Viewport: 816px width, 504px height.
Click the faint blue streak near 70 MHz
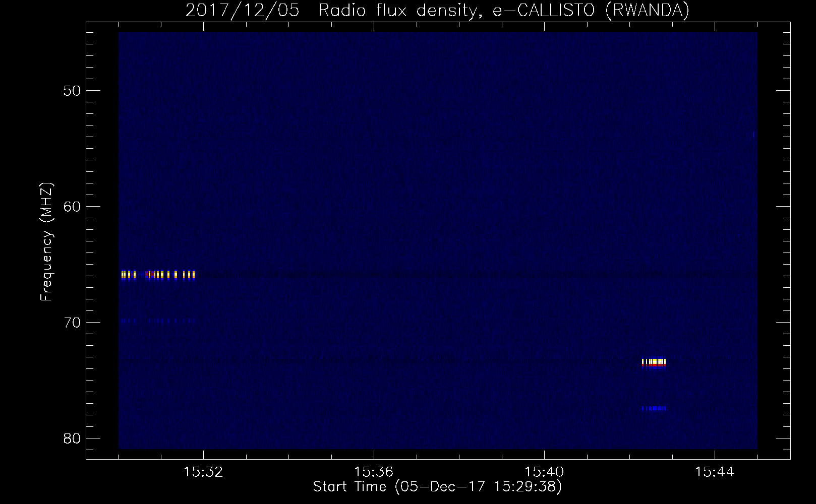pyautogui.click(x=158, y=320)
